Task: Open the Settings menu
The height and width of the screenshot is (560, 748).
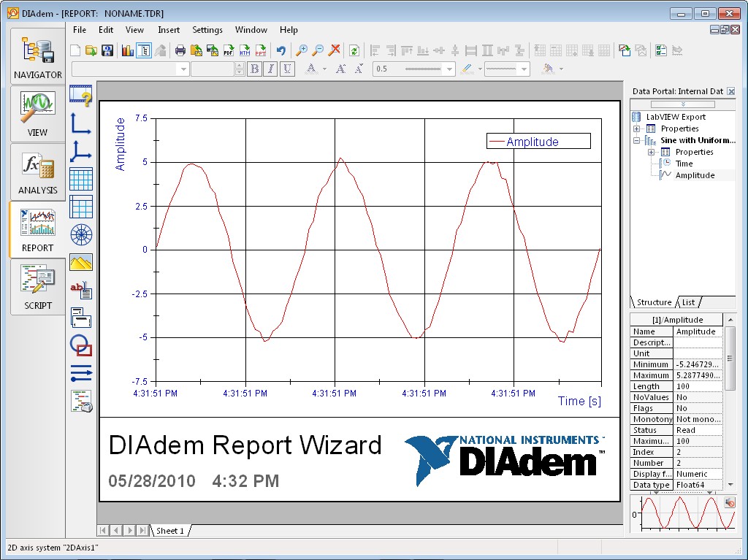Action: click(207, 30)
